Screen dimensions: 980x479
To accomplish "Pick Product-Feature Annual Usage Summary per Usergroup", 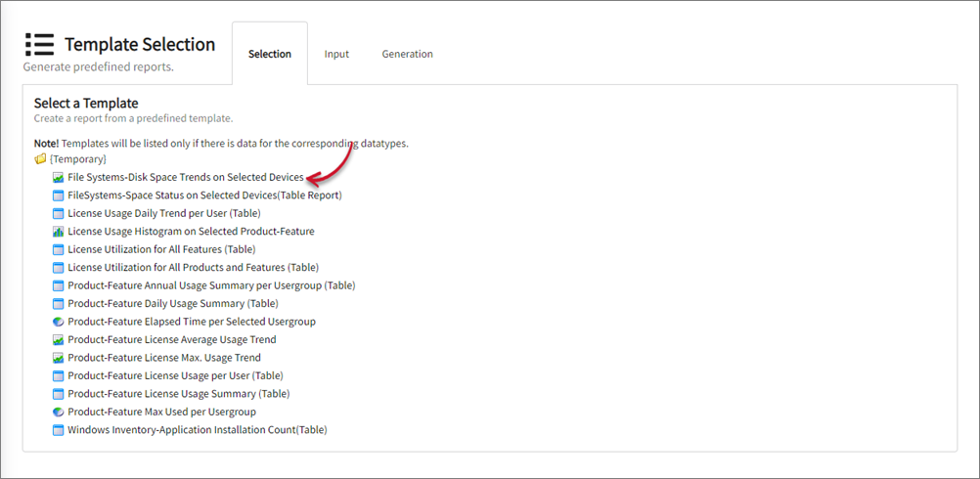I will pos(211,285).
